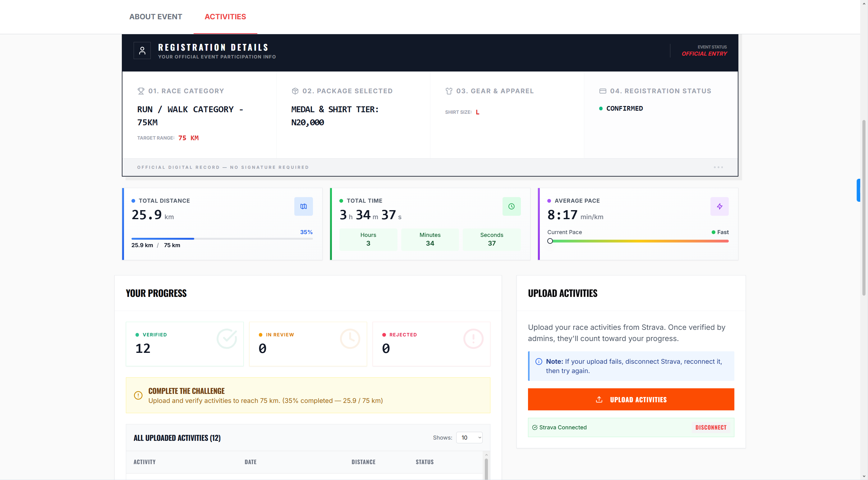Click the '75 KM' target range value
This screenshot has width=868, height=480.
[x=188, y=138]
